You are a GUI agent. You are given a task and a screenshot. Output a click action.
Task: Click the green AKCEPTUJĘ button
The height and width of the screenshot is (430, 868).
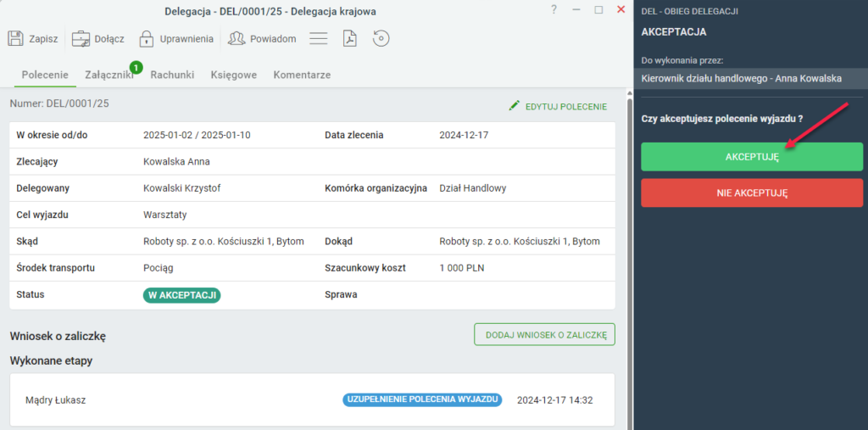click(752, 157)
